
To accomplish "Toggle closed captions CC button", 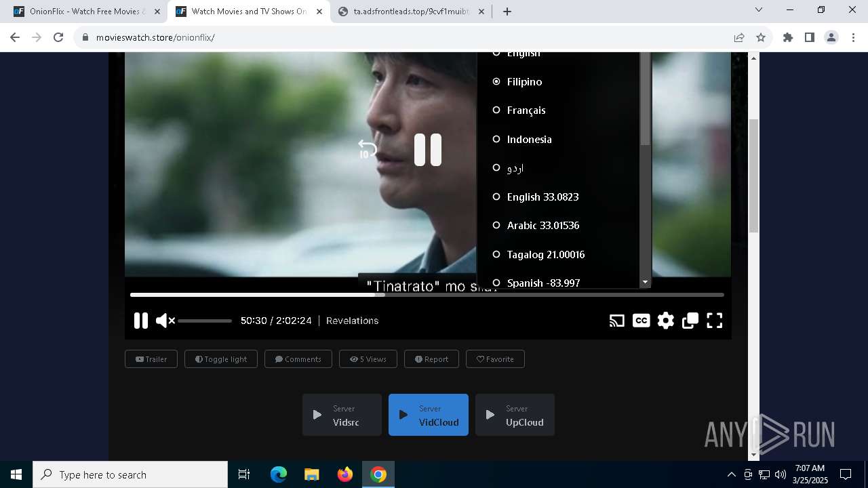I will (641, 321).
